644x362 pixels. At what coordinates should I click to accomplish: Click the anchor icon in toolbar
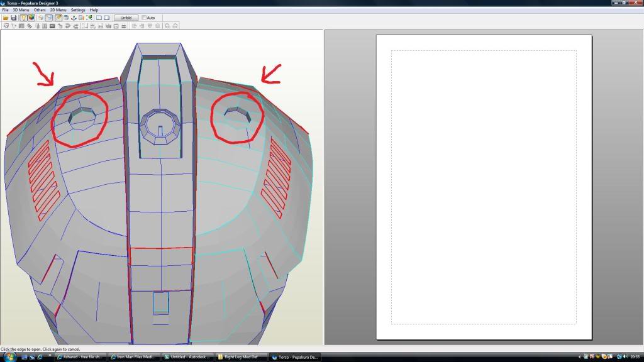click(x=74, y=18)
